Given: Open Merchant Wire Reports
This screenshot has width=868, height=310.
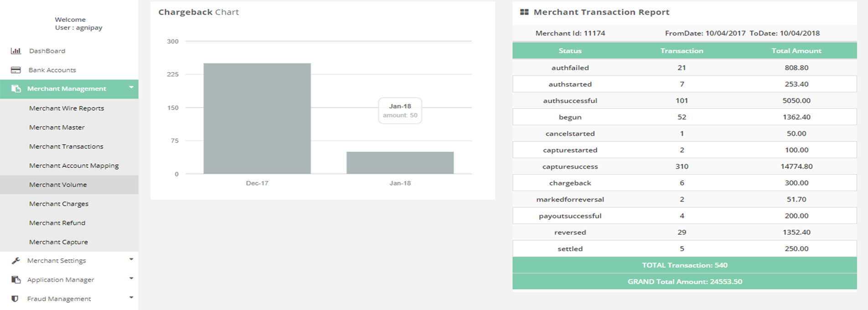Looking at the screenshot, I should click(67, 108).
